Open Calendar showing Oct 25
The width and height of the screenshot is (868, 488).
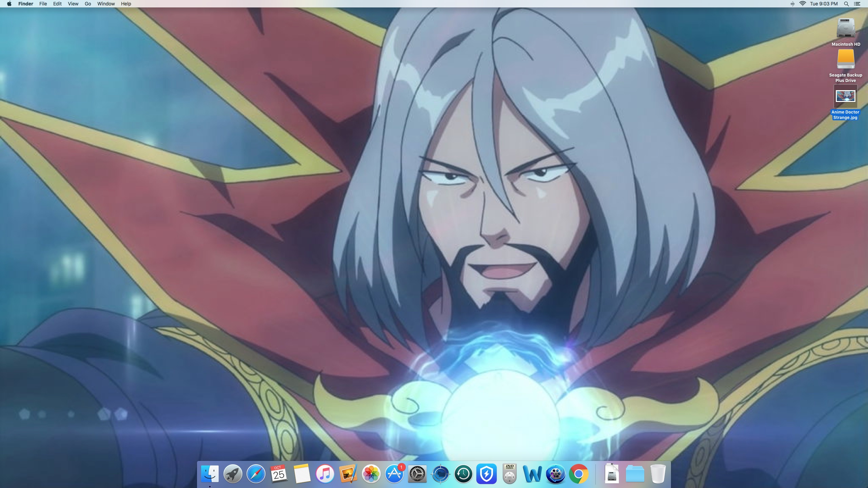[279, 474]
